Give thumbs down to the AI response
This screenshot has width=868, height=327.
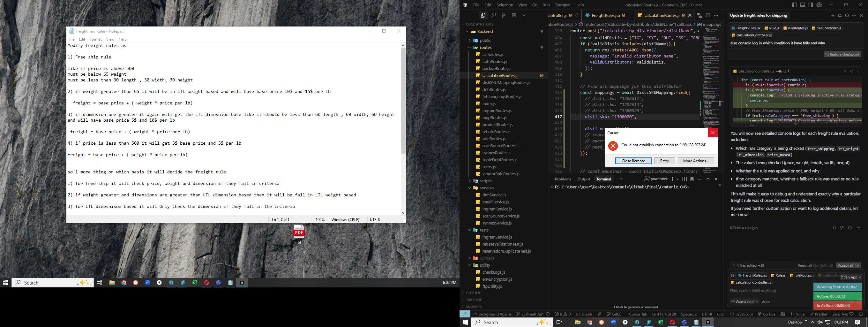(x=842, y=228)
